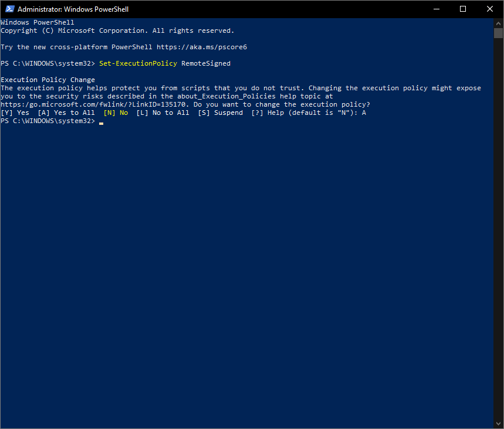This screenshot has height=429, width=504.
Task: Click the '[A] Yes to All' option
Action: [66, 113]
